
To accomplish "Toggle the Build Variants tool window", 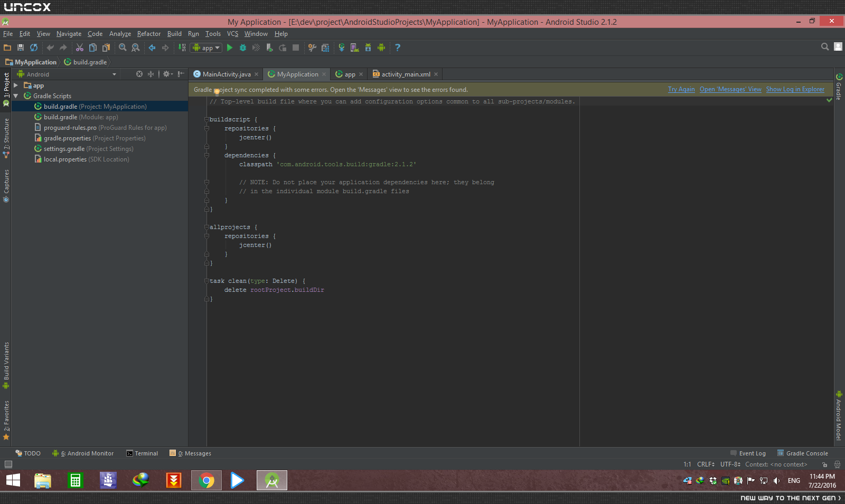I will click(x=6, y=365).
